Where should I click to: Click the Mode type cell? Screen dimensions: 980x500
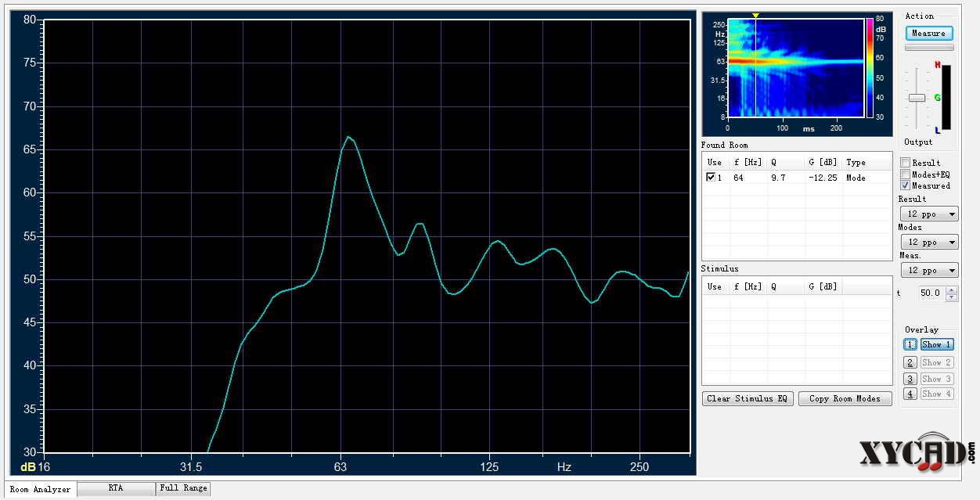point(856,178)
